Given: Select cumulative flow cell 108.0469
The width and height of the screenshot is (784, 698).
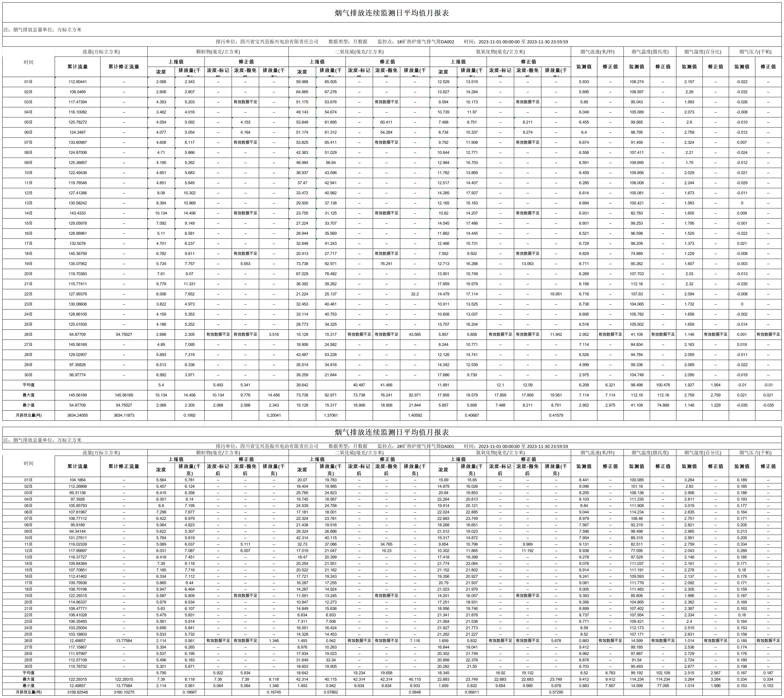Looking at the screenshot, I should tap(77, 92).
